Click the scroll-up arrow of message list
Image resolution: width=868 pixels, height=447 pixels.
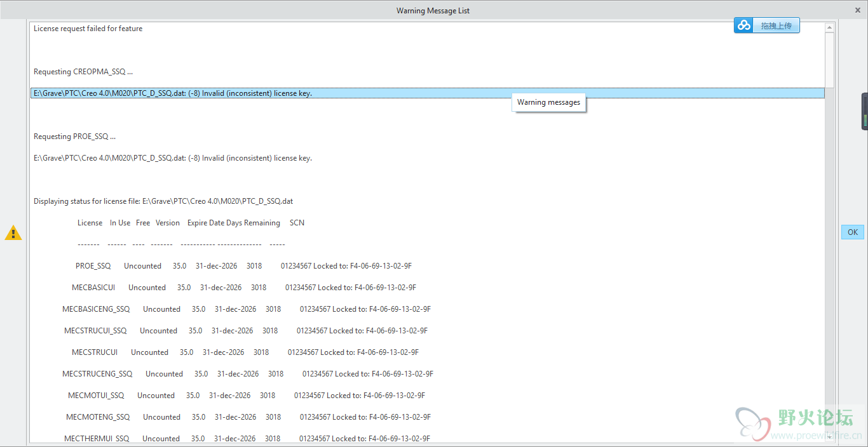pos(829,27)
